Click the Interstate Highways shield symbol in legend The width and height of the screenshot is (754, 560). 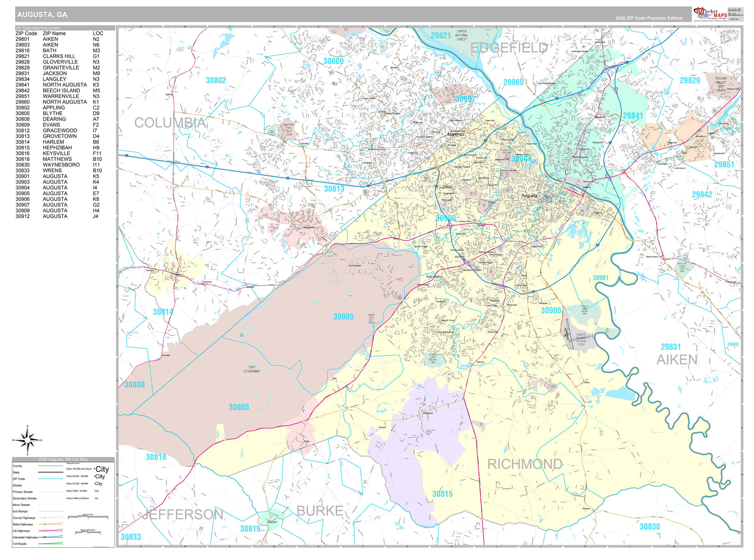coord(45,537)
